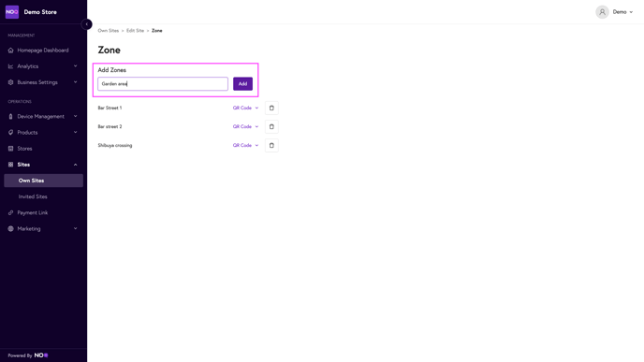The image size is (644, 362).
Task: Click the Shibuya crossing zone name
Action: pos(115,145)
